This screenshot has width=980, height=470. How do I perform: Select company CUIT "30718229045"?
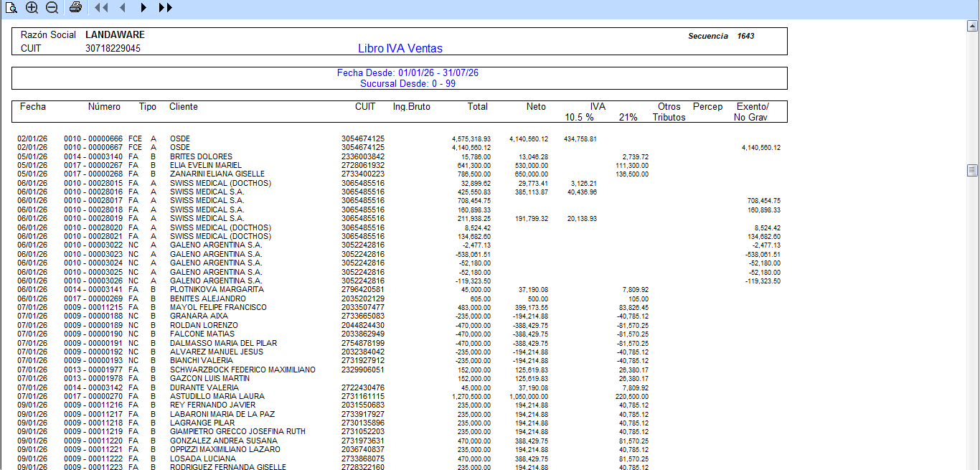click(113, 49)
